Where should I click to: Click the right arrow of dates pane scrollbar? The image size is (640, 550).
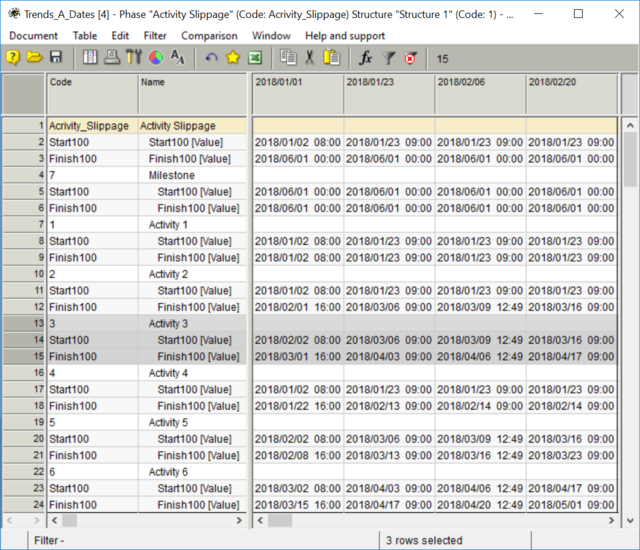coord(611,520)
